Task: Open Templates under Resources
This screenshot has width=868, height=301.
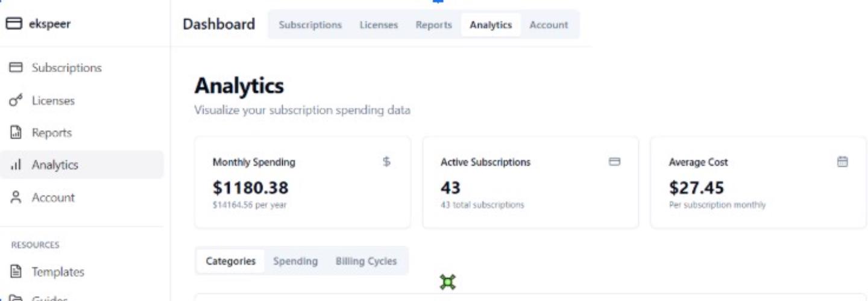Action: (58, 272)
